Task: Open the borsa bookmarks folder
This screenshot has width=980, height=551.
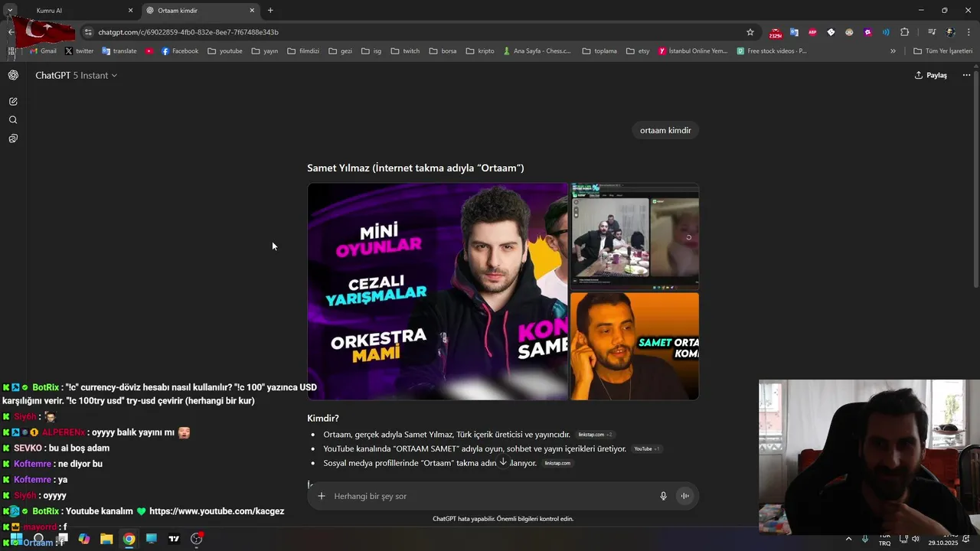Action: pyautogui.click(x=443, y=51)
